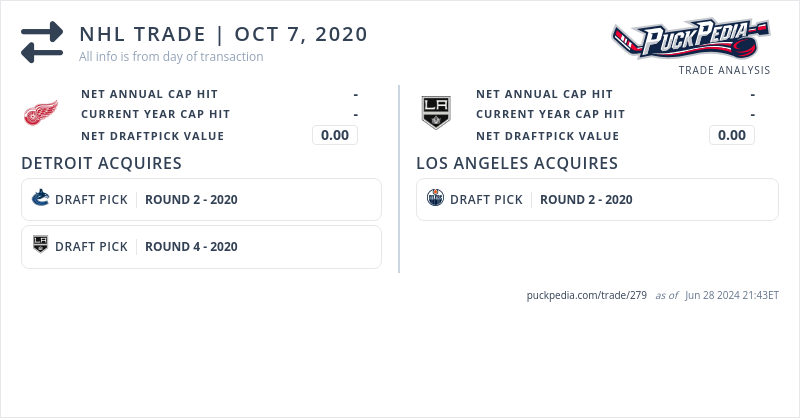Click the large Los Angeles Kings team logo
The image size is (800, 418).
(436, 113)
